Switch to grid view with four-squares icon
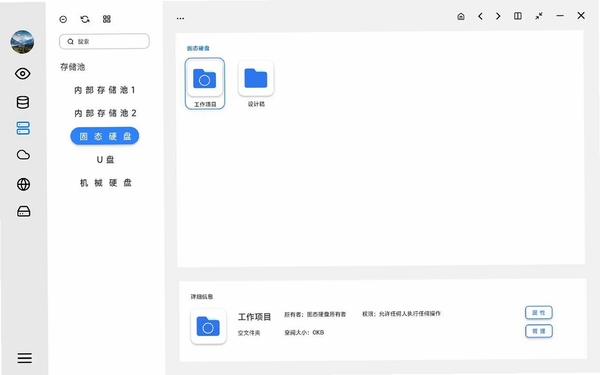Screen dimensions: 600x375 coord(107,19)
